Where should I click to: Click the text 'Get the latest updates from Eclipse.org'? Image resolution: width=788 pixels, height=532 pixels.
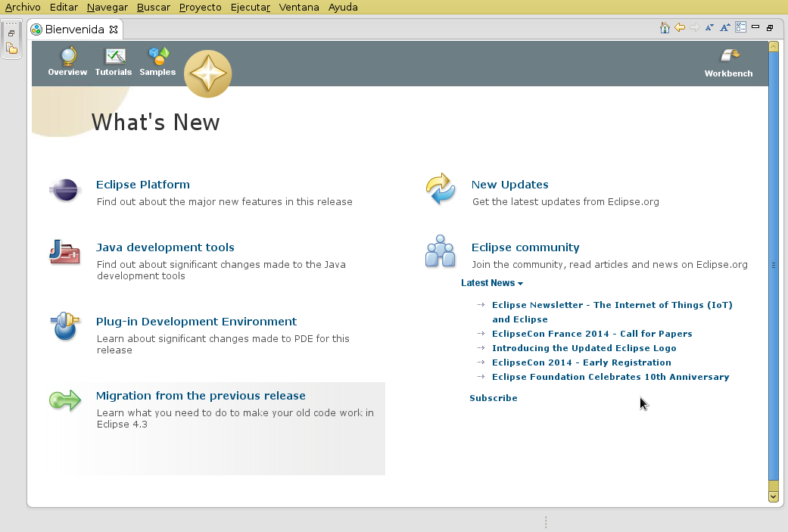click(x=565, y=201)
